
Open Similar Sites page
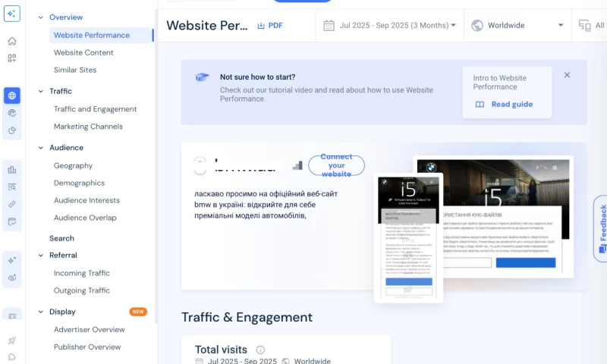75,70
